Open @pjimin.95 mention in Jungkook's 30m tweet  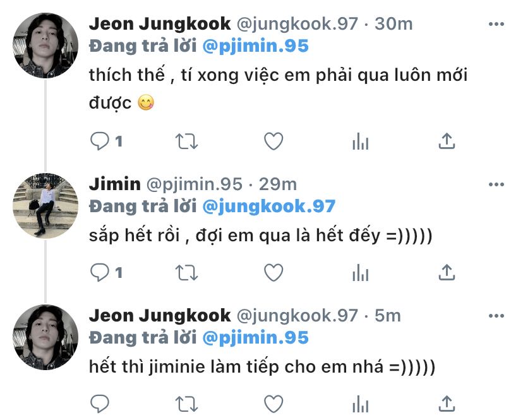pos(255,47)
